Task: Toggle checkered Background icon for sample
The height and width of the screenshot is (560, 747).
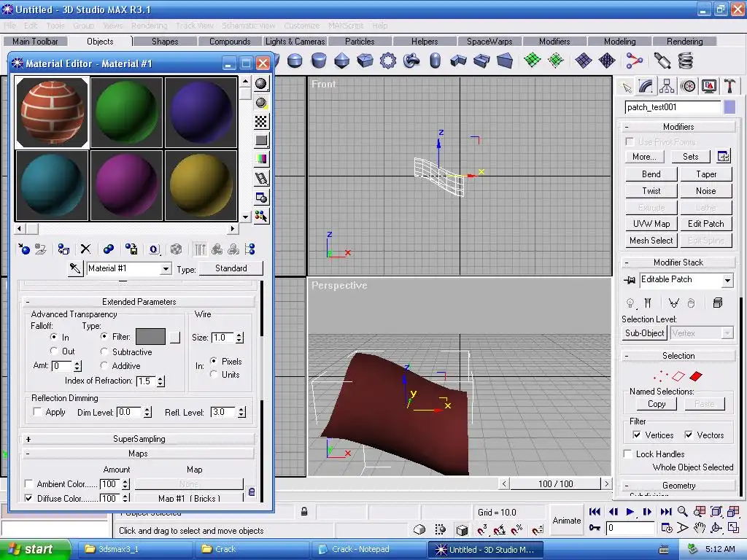Action: pos(261,122)
